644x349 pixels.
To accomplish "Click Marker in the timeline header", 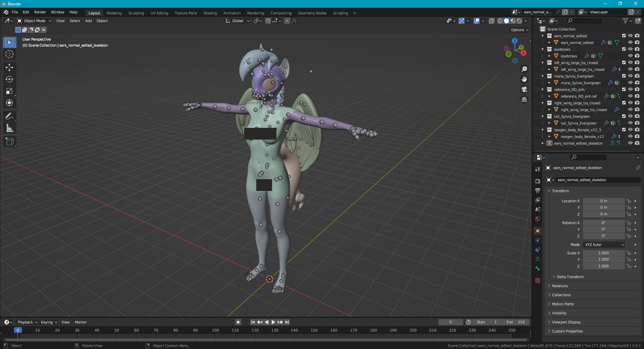I will point(80,322).
